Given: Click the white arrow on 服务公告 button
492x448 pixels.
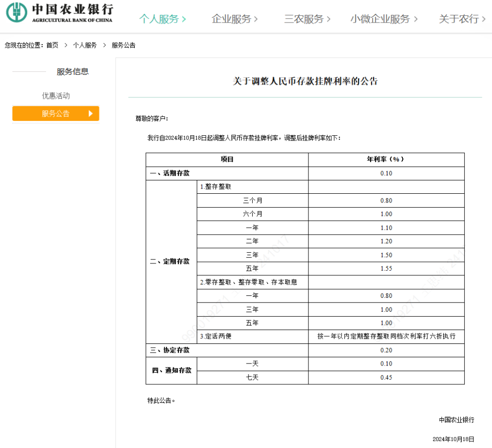Looking at the screenshot, I should [x=91, y=114].
